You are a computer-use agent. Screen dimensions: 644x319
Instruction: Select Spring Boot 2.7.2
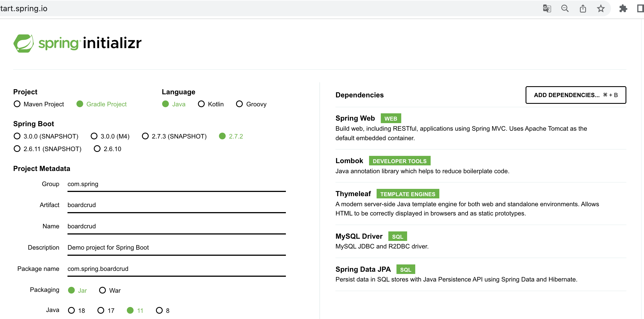pyautogui.click(x=231, y=136)
